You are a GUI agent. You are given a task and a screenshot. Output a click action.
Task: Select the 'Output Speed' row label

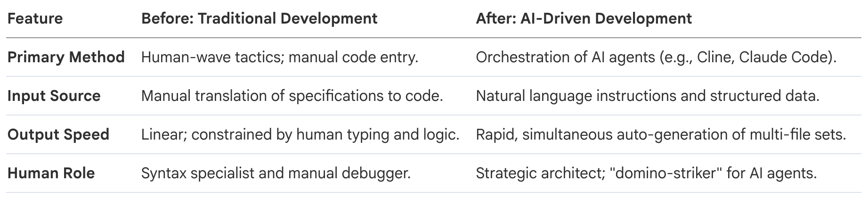pos(58,135)
